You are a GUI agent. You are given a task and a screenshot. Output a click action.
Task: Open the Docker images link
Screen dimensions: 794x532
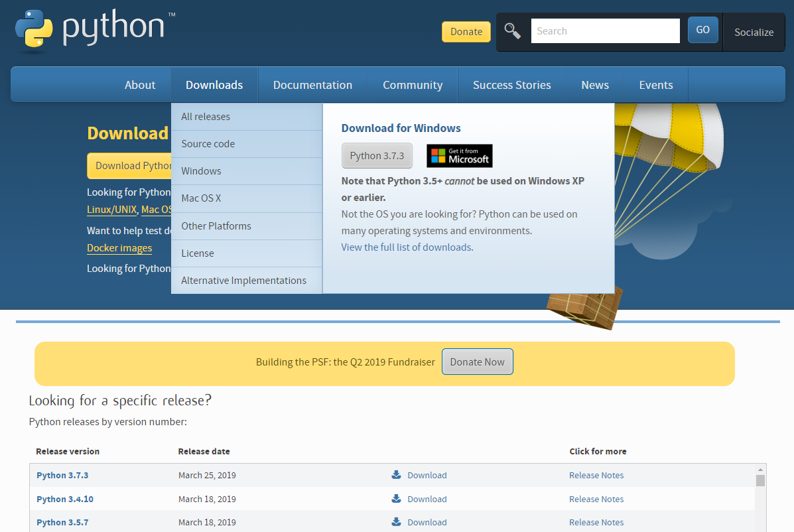(119, 248)
